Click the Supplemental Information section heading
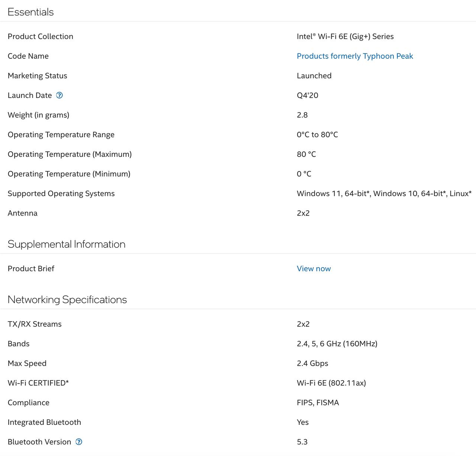The image size is (476, 456). click(66, 244)
